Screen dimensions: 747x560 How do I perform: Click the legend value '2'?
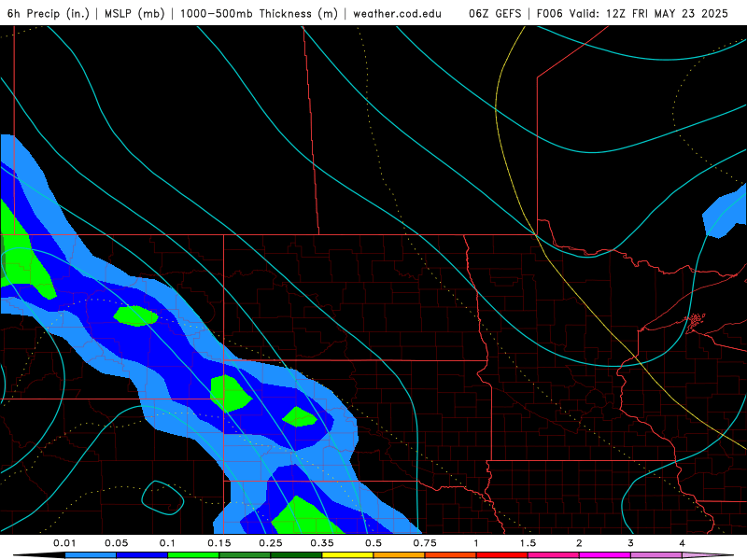(x=579, y=543)
